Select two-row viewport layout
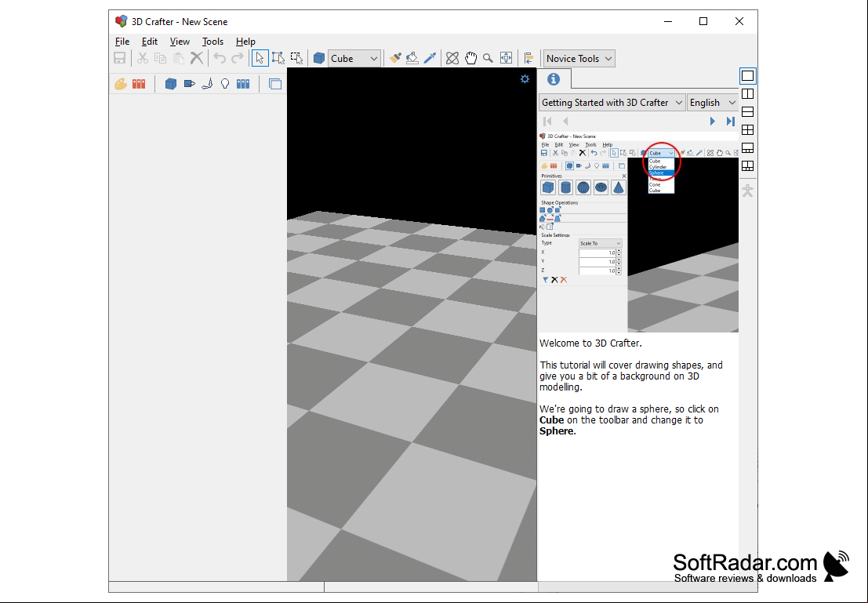The image size is (868, 603). [747, 112]
